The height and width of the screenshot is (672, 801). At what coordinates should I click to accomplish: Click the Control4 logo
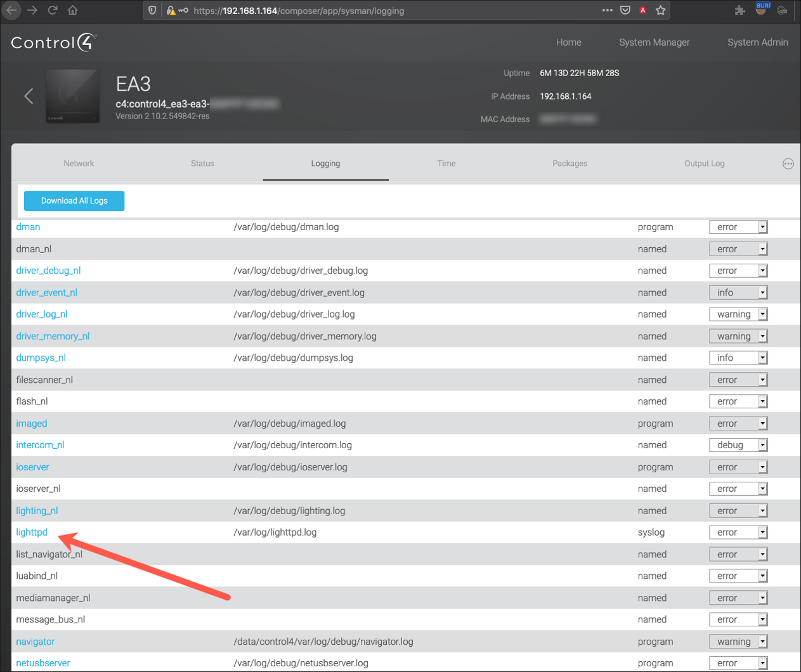tap(53, 42)
